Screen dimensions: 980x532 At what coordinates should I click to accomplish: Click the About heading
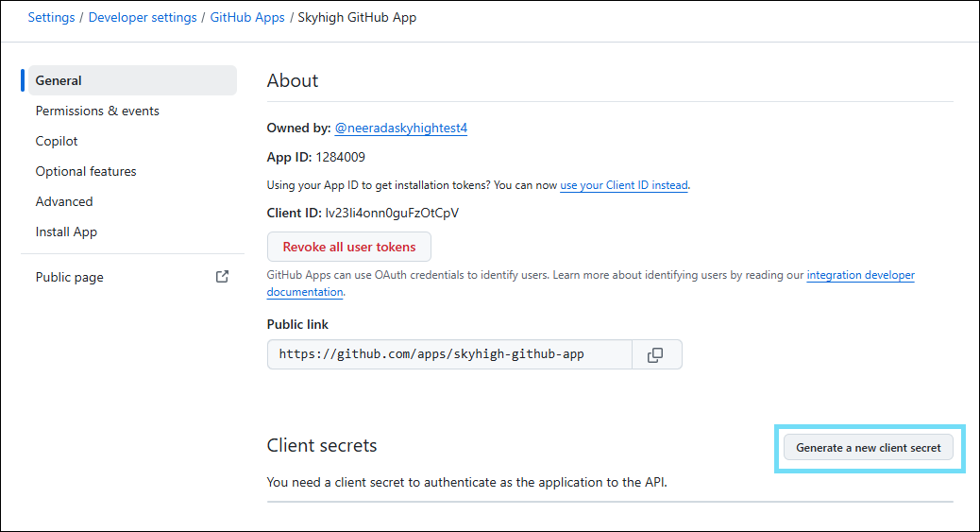coord(293,80)
